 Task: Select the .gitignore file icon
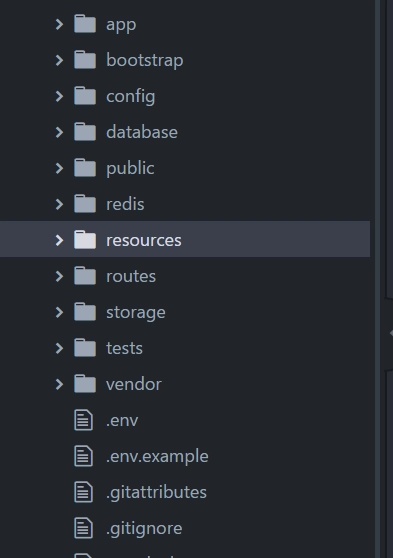coord(84,528)
